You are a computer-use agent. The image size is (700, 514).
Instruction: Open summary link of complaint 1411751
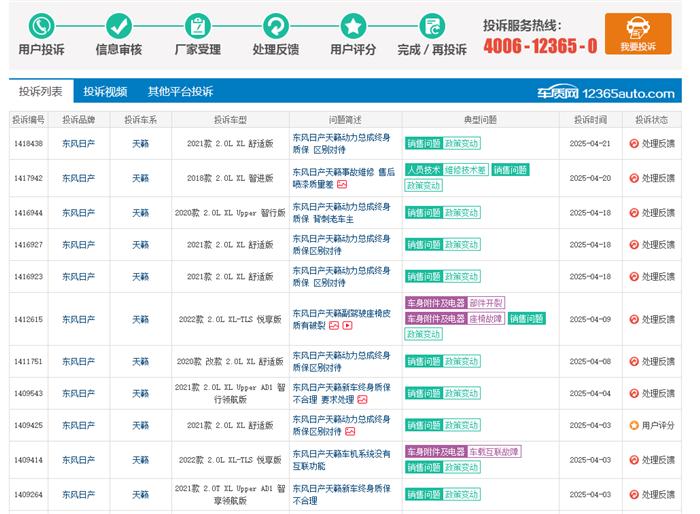pyautogui.click(x=342, y=361)
